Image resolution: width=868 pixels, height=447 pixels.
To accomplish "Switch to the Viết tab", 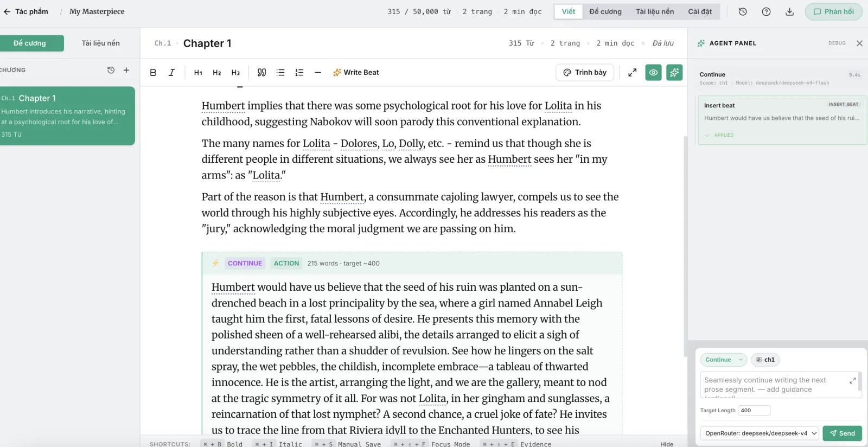I will 568,11.
